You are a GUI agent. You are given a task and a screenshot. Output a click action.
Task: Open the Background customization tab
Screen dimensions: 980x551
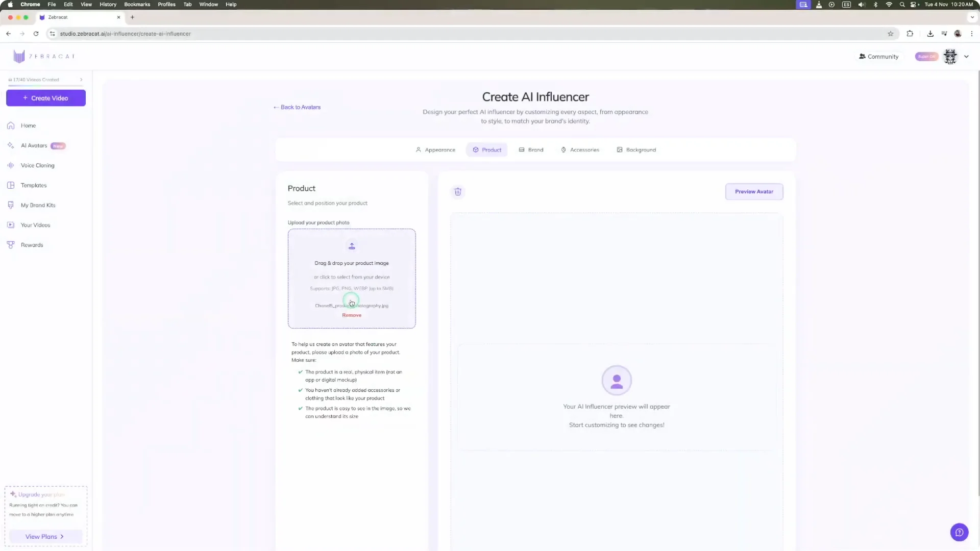(x=636, y=149)
